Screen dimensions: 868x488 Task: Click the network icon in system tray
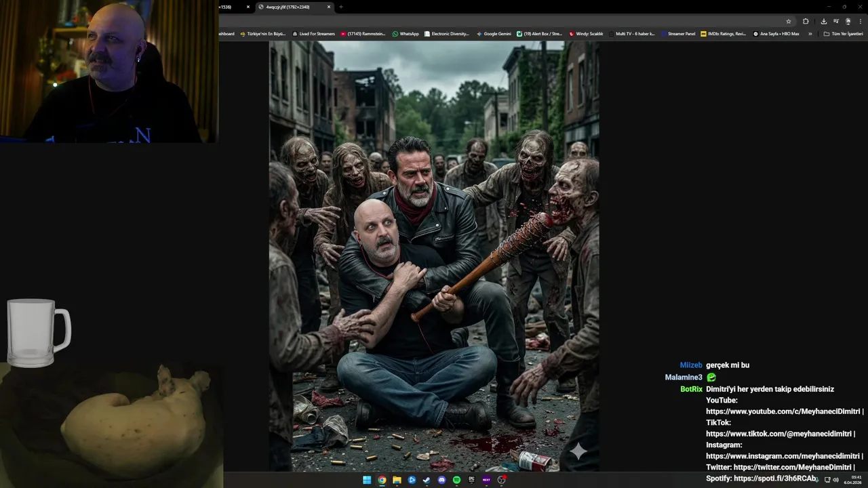(x=827, y=480)
